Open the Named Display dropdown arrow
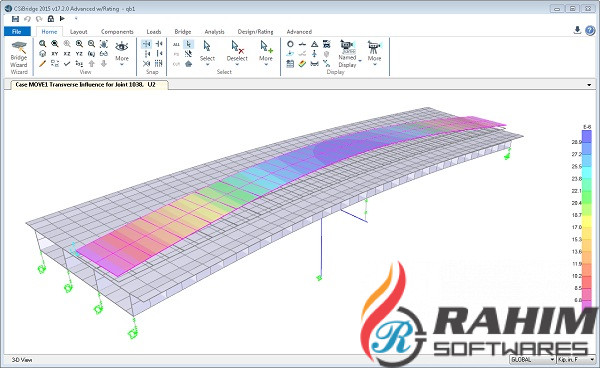Image resolution: width=600 pixels, height=368 pixels. click(360, 61)
